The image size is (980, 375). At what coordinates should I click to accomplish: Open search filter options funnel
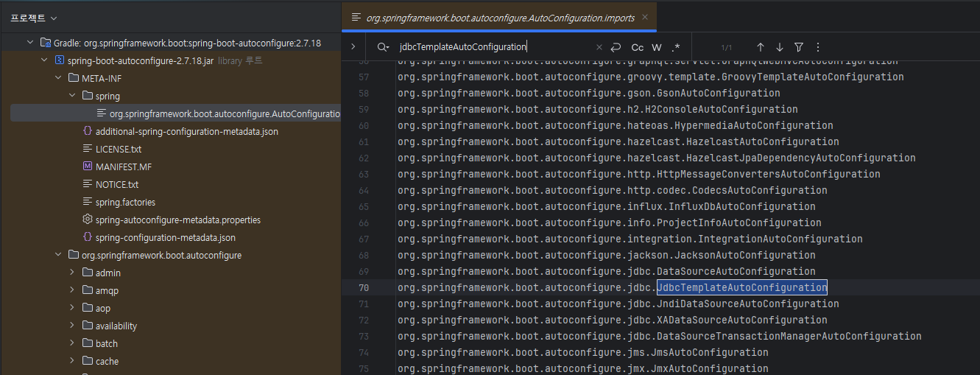click(799, 47)
